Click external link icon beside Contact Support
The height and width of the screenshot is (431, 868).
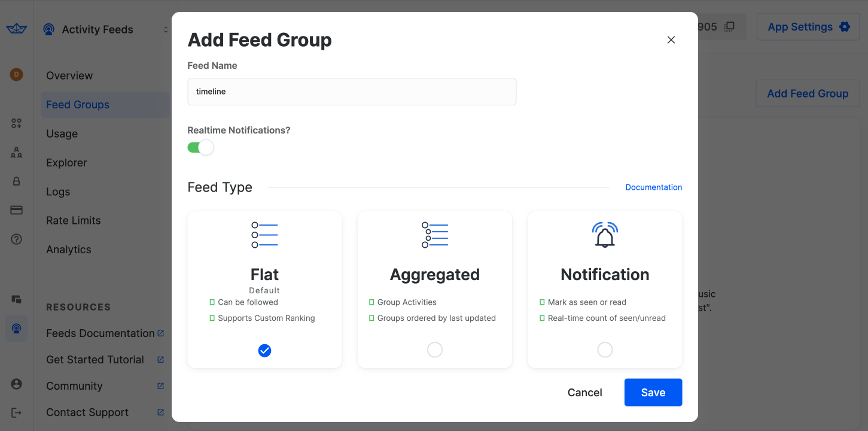[160, 412]
